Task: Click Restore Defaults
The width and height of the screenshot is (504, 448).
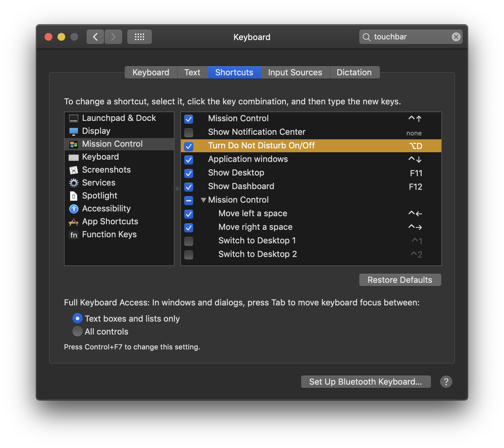Action: [400, 280]
